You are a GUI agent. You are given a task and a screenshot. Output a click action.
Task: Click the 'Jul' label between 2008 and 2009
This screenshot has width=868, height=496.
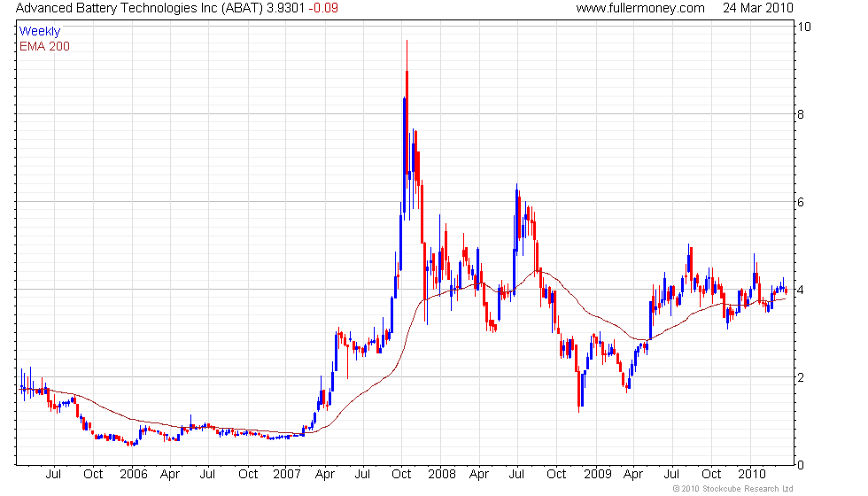click(x=517, y=475)
